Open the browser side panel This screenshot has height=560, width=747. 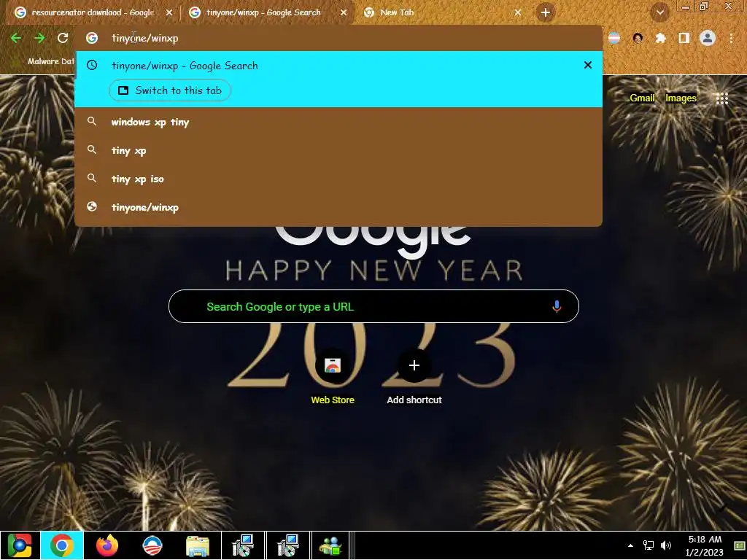point(684,38)
